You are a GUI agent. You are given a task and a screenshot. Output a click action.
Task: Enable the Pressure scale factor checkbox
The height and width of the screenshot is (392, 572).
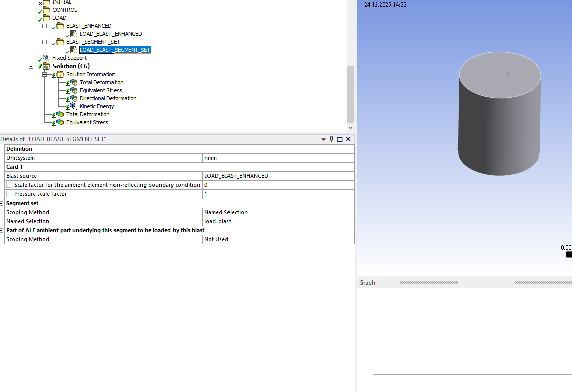click(9, 194)
